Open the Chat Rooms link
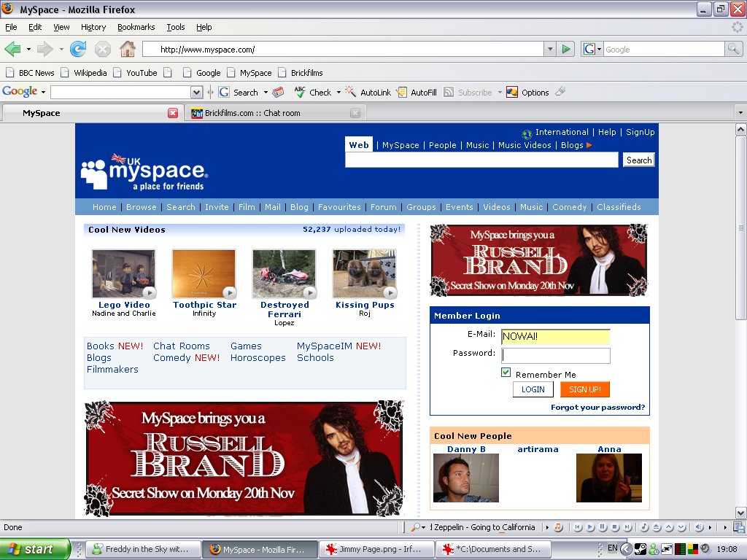 click(182, 346)
